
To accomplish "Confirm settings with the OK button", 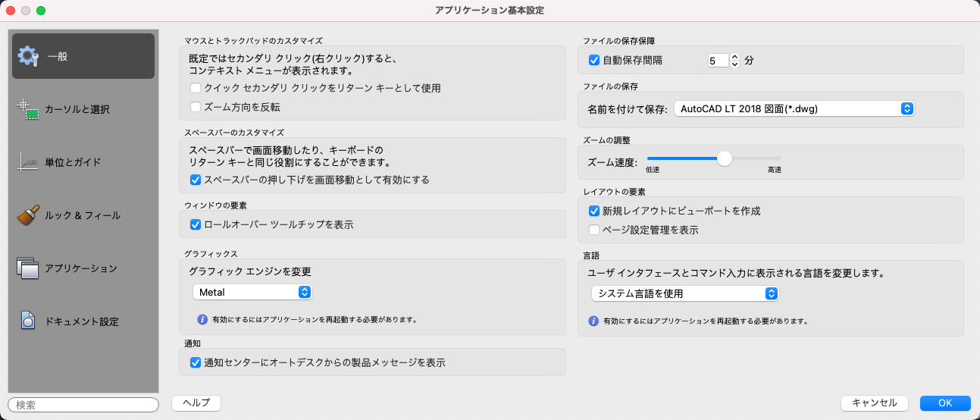I will (944, 403).
